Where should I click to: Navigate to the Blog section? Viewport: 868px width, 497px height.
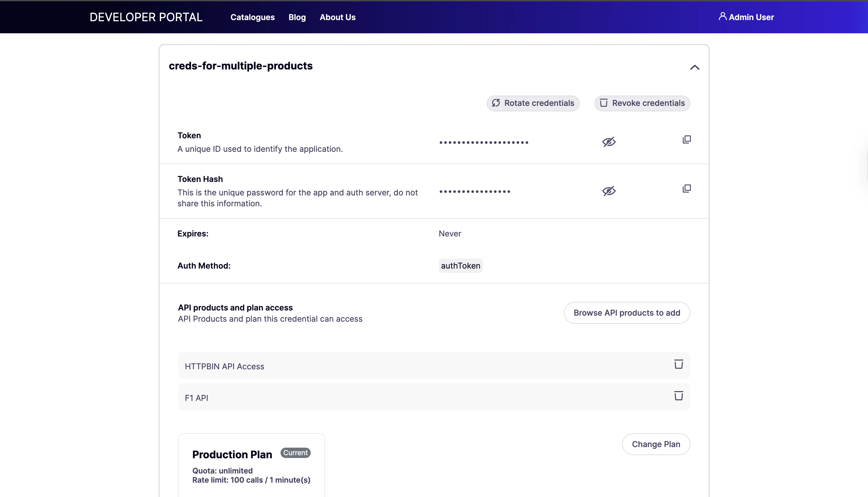click(297, 17)
